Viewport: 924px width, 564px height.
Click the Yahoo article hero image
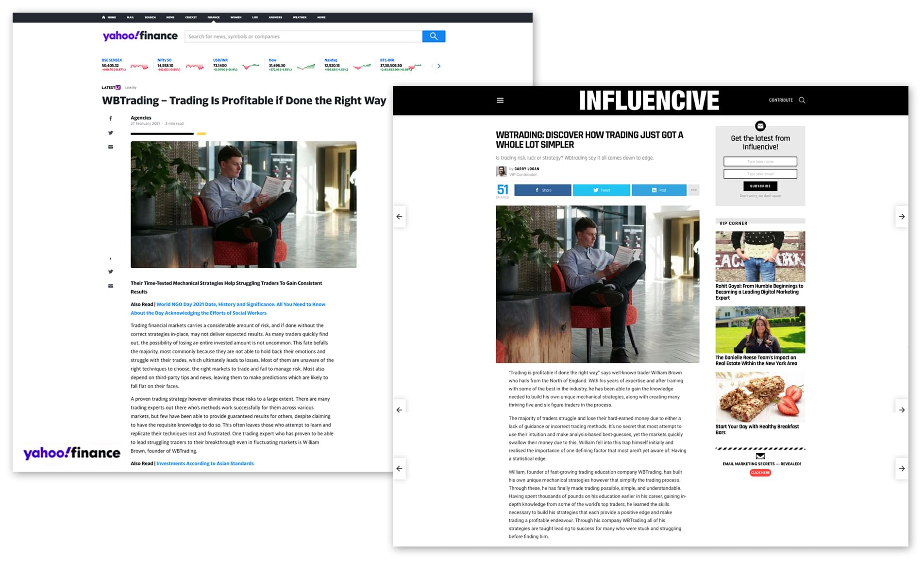(x=243, y=205)
